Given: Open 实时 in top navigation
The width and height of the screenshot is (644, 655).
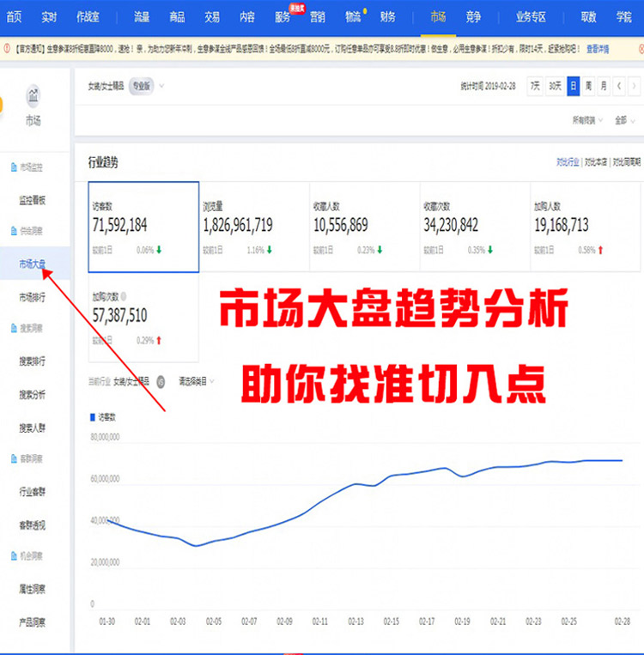Looking at the screenshot, I should (49, 17).
